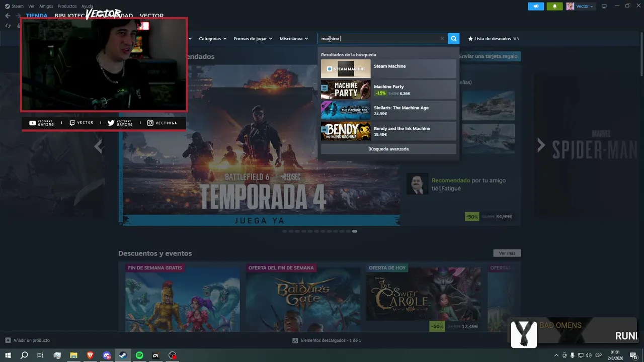The height and width of the screenshot is (362, 644).
Task: Select Machine Party search result
Action: pyautogui.click(x=388, y=89)
